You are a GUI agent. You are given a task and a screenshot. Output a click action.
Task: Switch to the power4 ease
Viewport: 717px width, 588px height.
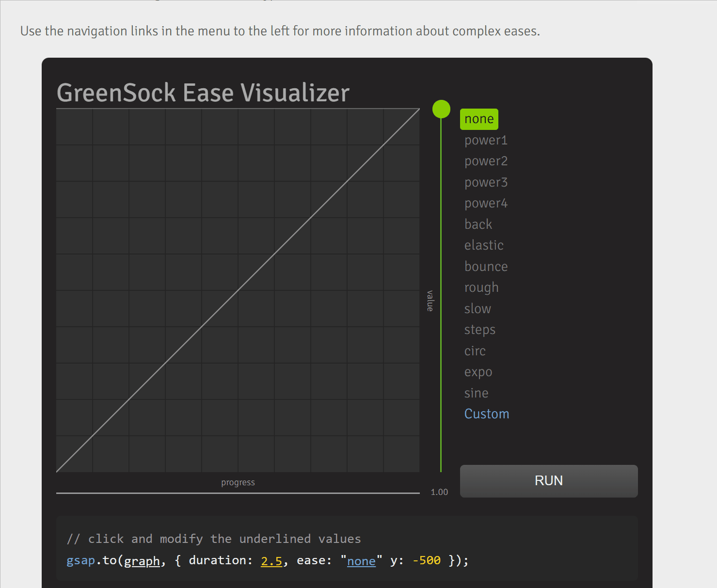coord(486,204)
